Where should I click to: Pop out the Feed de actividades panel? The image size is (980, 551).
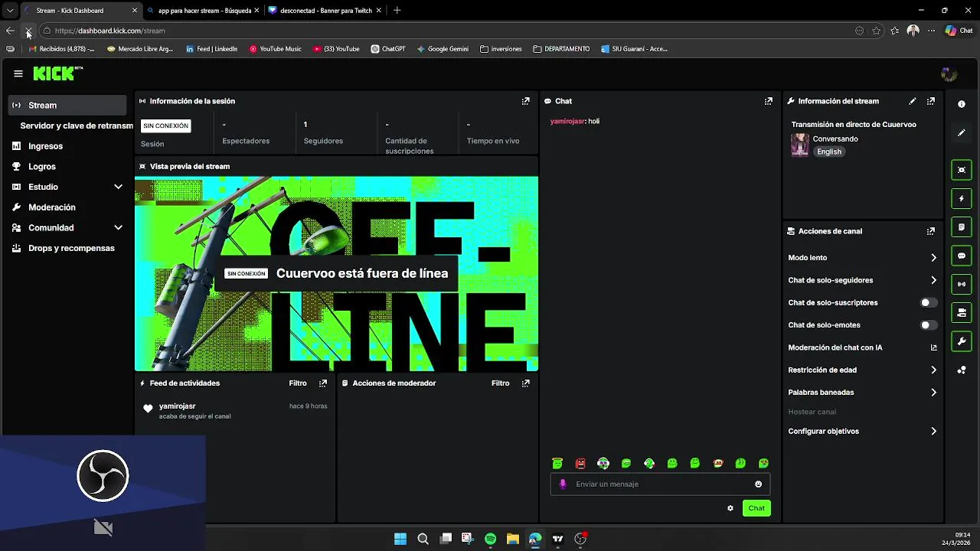click(322, 383)
